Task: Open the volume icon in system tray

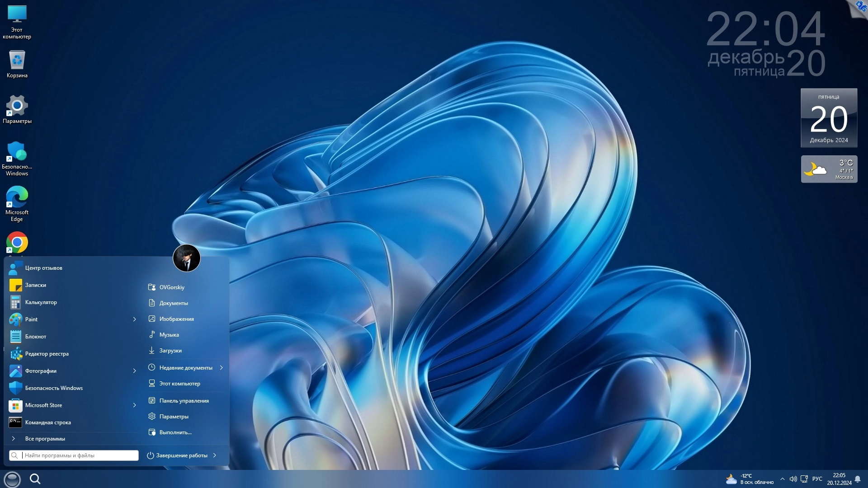Action: [793, 479]
